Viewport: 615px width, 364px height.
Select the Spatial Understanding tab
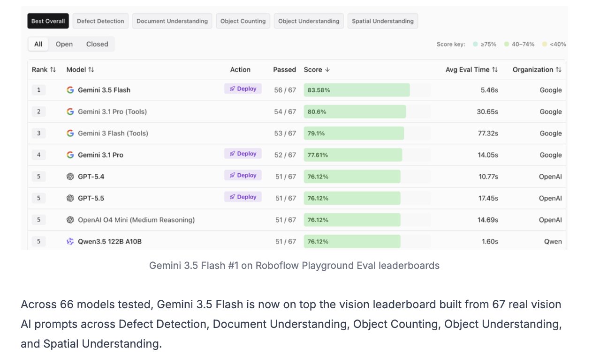tap(383, 21)
